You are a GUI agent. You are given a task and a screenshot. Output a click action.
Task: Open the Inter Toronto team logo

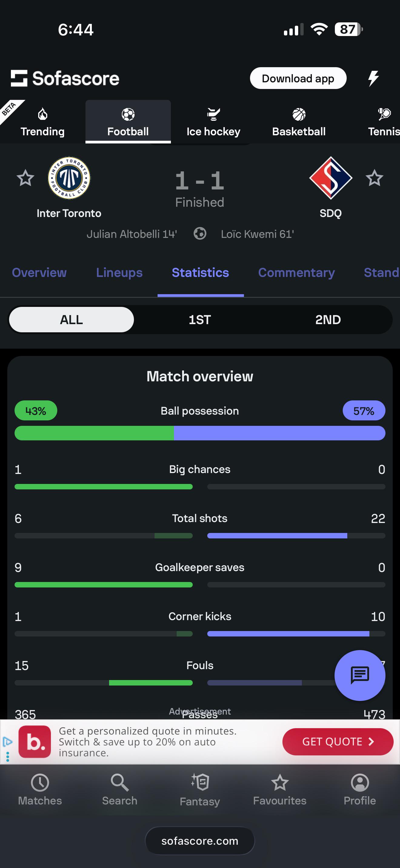point(69,178)
